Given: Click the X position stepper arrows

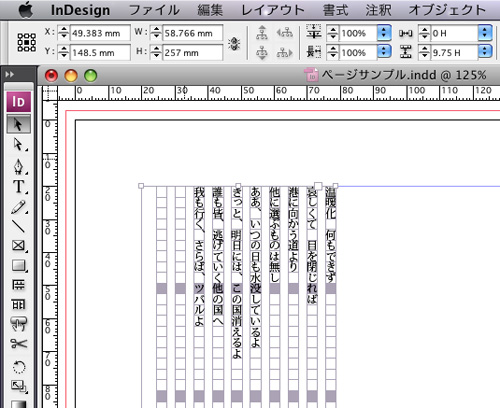Looking at the screenshot, I should pos(63,33).
